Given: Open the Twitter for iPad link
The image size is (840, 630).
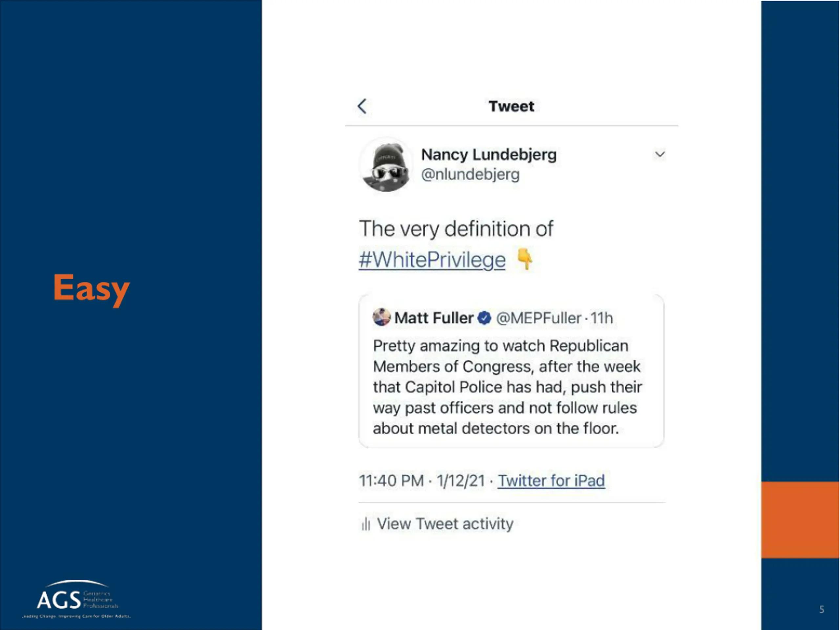Looking at the screenshot, I should (x=551, y=481).
